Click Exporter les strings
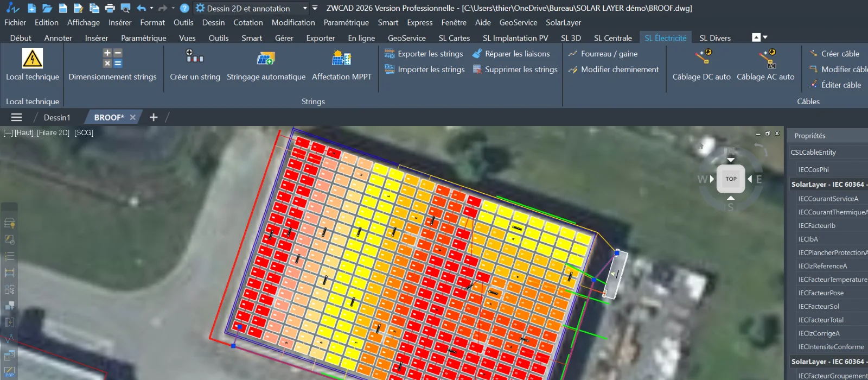The height and width of the screenshot is (380, 868). (x=424, y=54)
